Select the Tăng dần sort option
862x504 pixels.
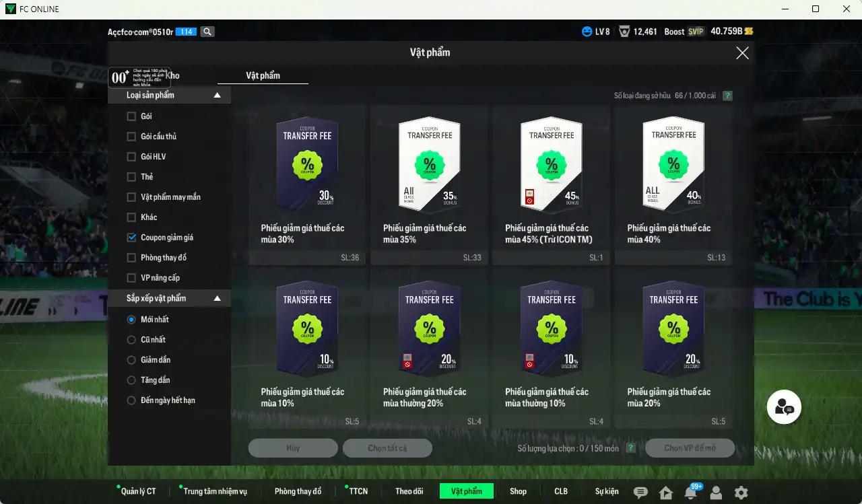point(131,380)
